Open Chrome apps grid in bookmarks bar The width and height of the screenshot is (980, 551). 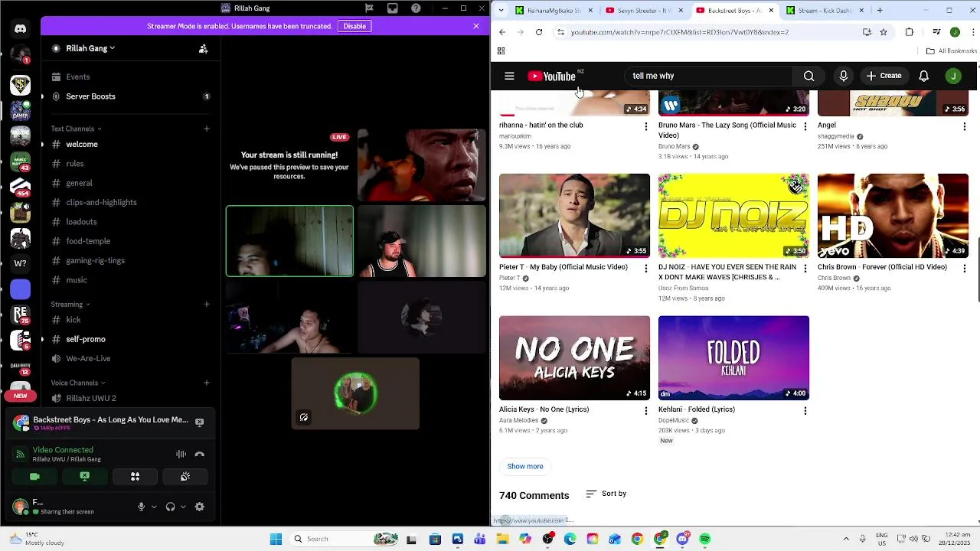pyautogui.click(x=501, y=51)
